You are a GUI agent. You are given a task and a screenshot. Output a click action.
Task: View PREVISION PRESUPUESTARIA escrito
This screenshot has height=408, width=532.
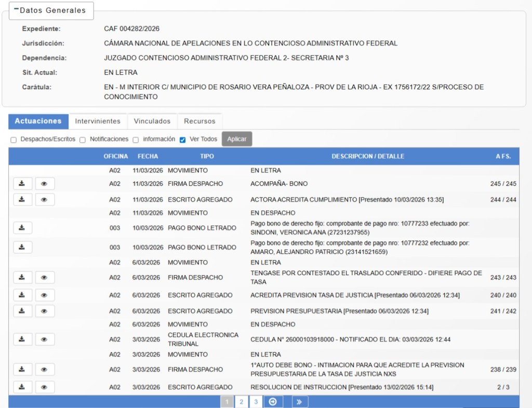(45, 311)
